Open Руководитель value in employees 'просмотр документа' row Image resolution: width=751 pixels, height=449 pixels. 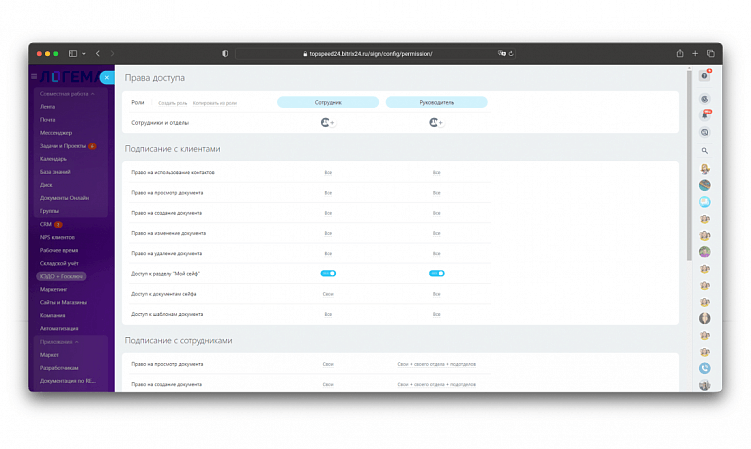tap(436, 364)
